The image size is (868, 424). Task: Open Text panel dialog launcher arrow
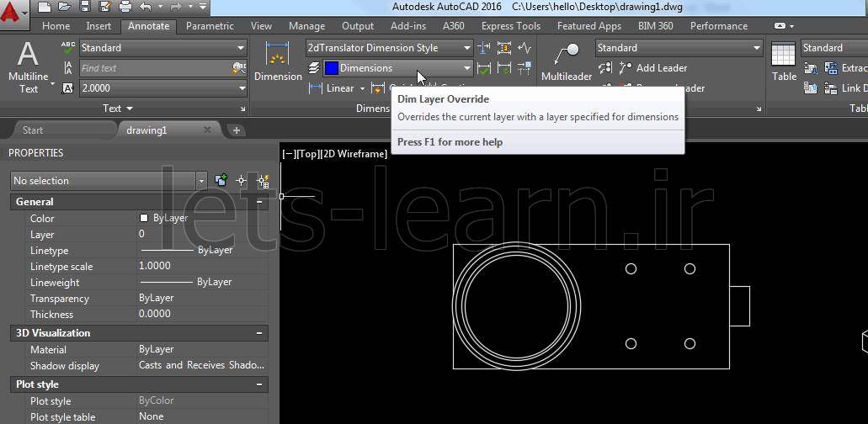242,109
